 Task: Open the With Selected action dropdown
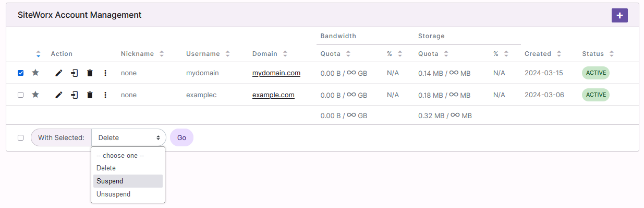click(x=129, y=138)
